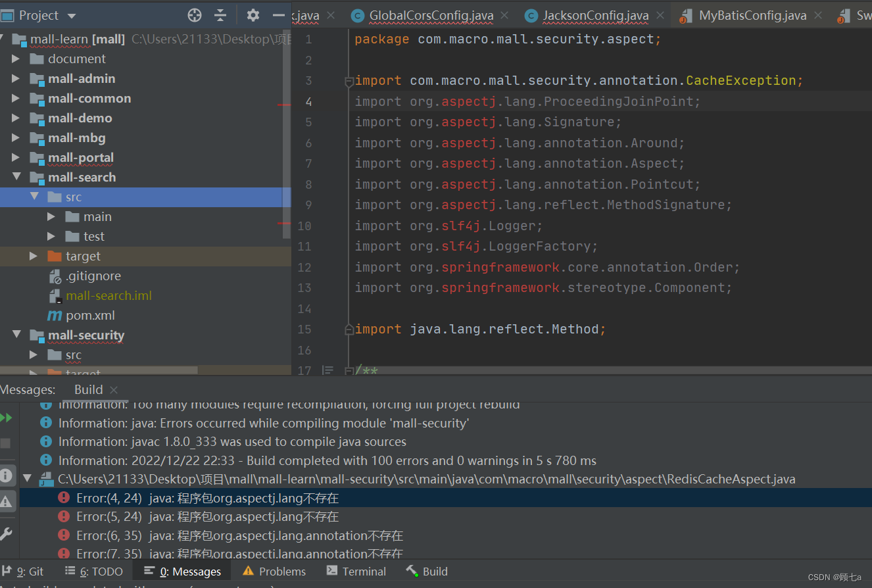Viewport: 872px width, 588px height.
Task: Open the 0: Messages tool window
Action: click(x=182, y=572)
